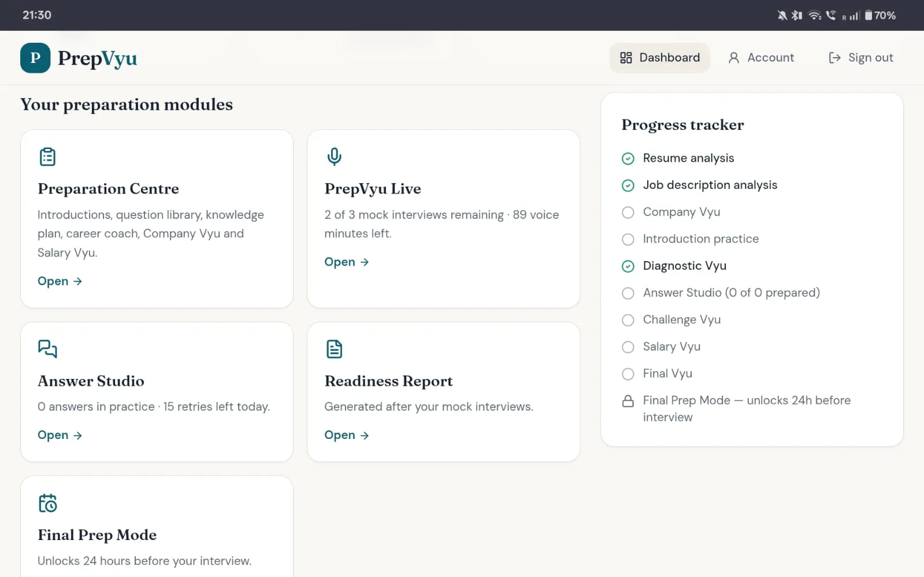This screenshot has width=924, height=577.
Task: Sign out of PrepVyu
Action: click(x=861, y=58)
